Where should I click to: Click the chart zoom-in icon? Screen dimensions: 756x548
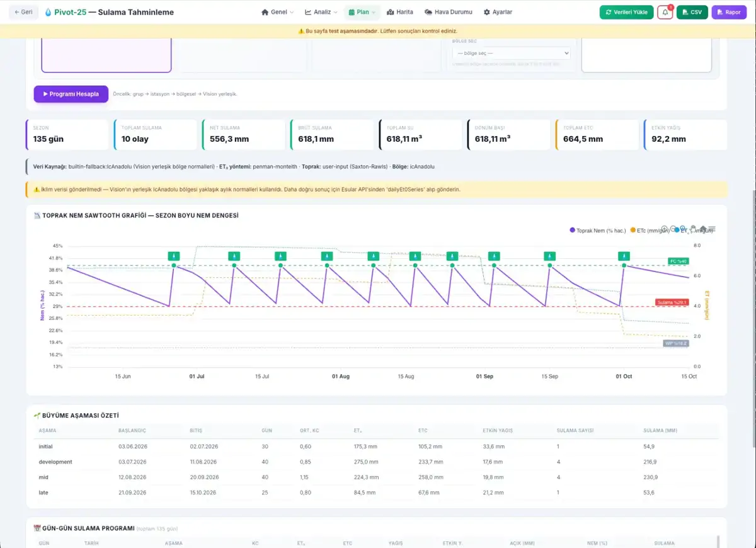pyautogui.click(x=664, y=229)
